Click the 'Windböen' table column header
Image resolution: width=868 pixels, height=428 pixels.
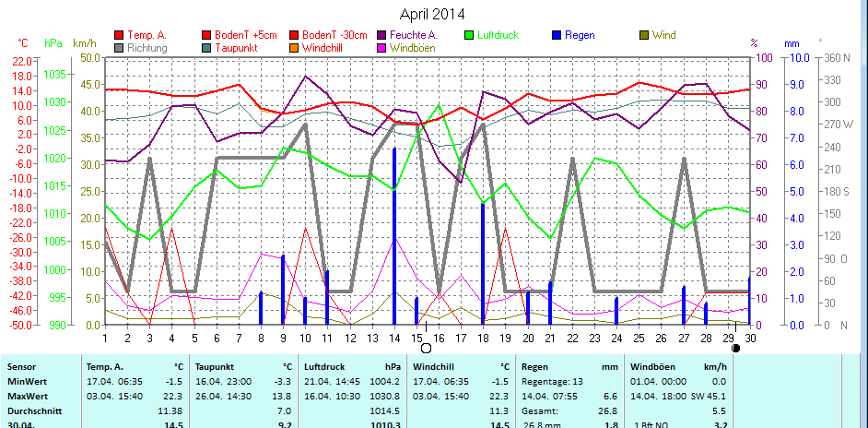point(651,367)
